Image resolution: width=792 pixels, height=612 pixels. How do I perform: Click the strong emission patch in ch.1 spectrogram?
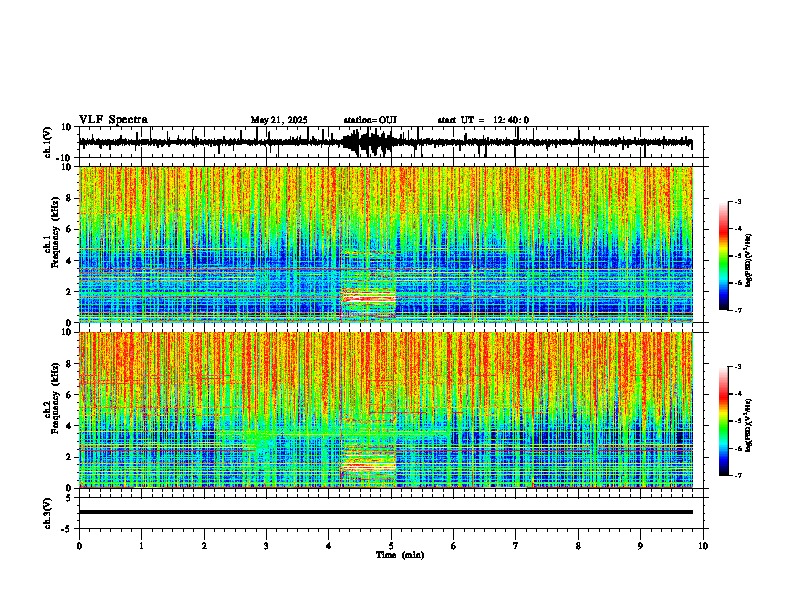pyautogui.click(x=368, y=296)
